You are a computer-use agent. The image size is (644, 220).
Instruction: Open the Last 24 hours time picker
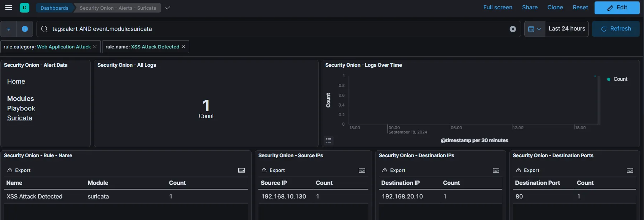point(567,29)
